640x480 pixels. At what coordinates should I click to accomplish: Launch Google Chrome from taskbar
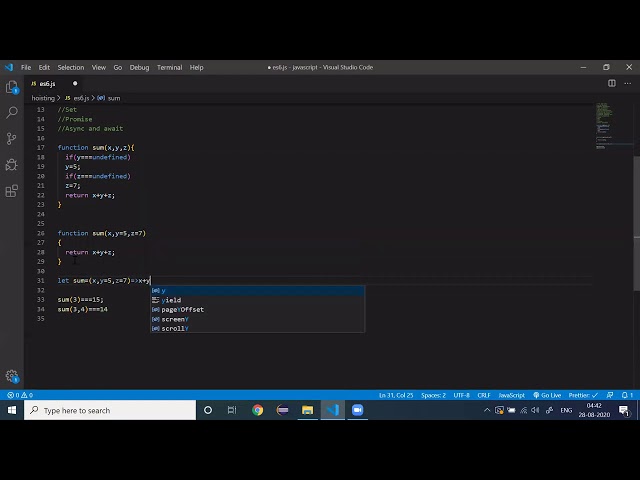click(258, 410)
